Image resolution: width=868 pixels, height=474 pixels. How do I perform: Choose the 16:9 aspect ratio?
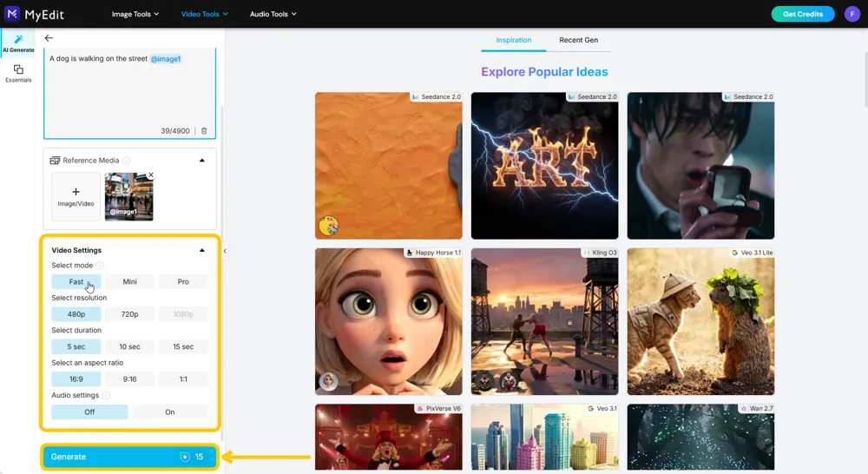point(76,379)
